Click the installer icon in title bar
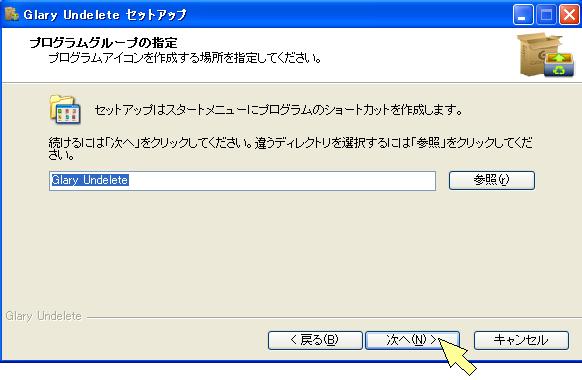Image resolution: width=582 pixels, height=380 pixels. pyautogui.click(x=12, y=14)
